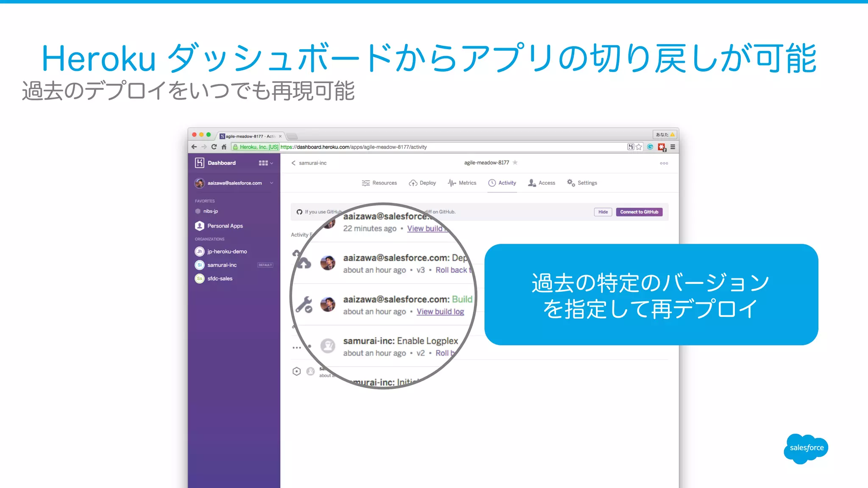Switch to the Metrics tab
Image resolution: width=868 pixels, height=488 pixels.
(462, 183)
